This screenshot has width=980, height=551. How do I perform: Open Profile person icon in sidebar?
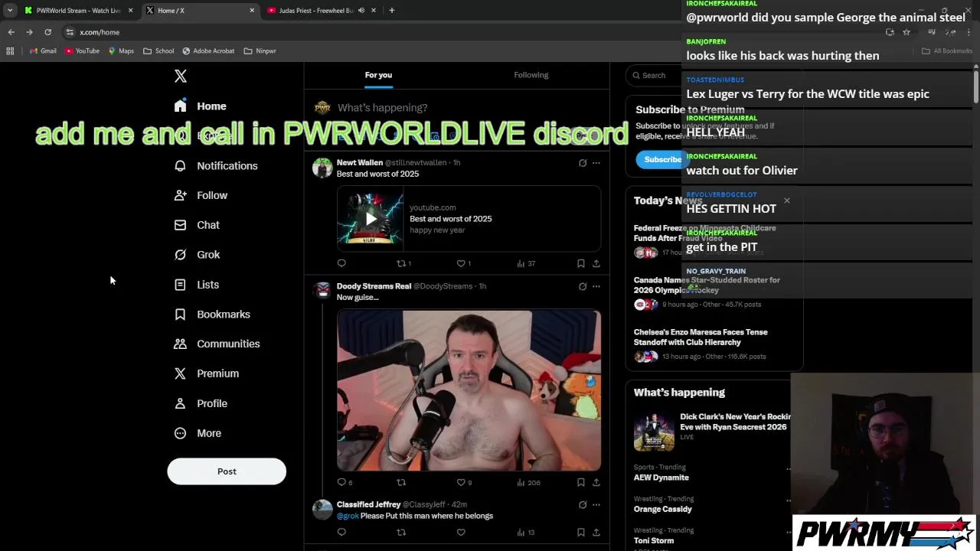(180, 403)
